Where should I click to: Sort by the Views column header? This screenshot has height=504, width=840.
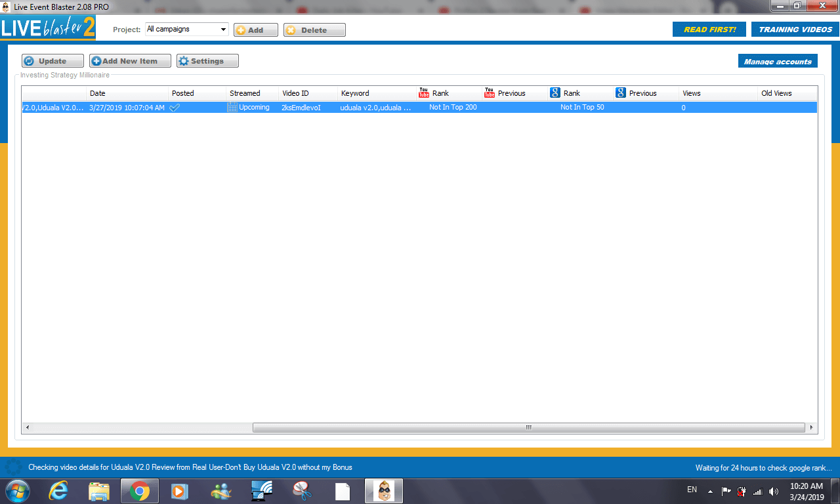point(718,93)
